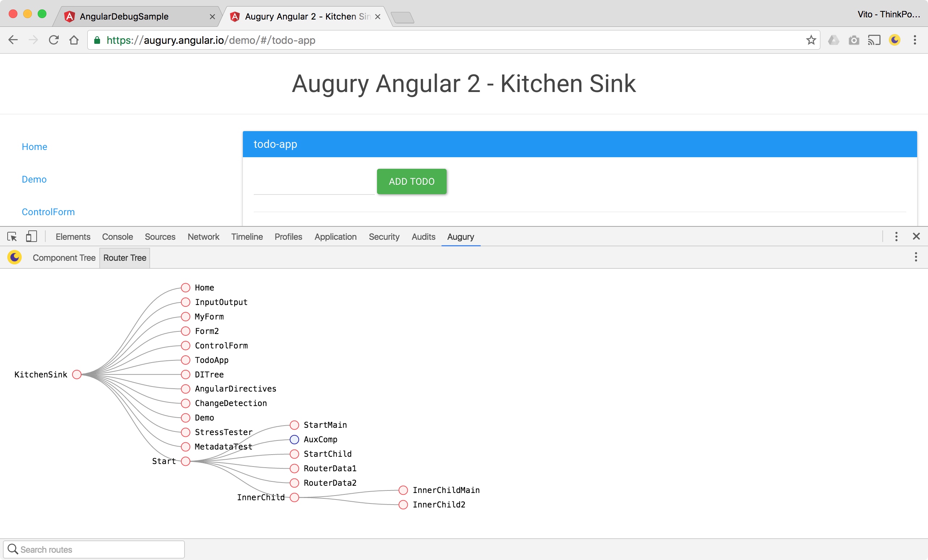Screen dimensions: 928x560
Task: Open the Console DevTools tab
Action: click(x=117, y=237)
